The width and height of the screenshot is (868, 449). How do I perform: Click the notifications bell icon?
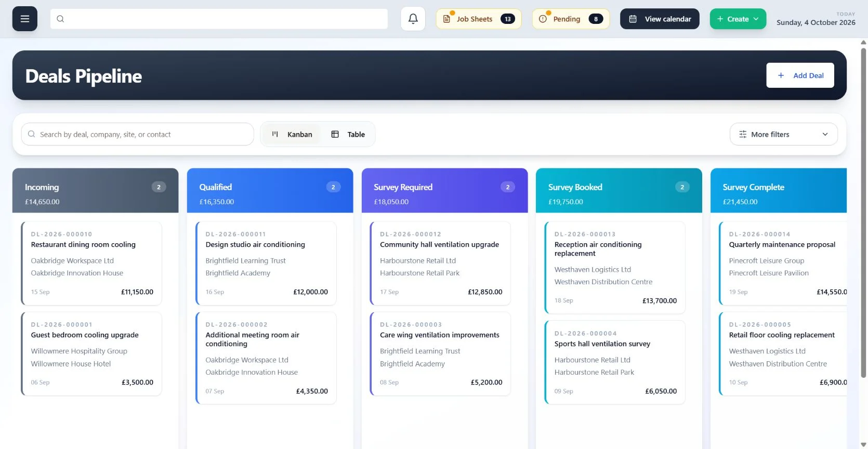pyautogui.click(x=413, y=19)
